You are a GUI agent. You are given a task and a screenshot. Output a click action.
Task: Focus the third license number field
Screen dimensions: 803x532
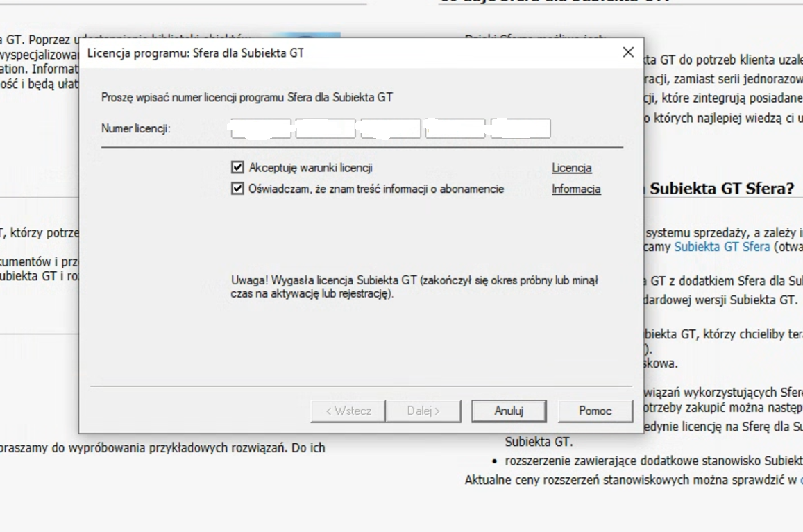391,128
